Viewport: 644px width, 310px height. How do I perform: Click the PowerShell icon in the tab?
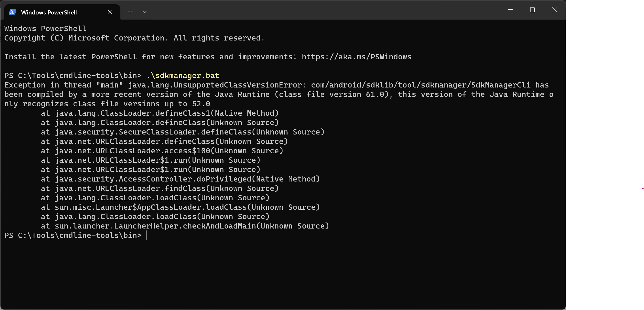(x=13, y=12)
